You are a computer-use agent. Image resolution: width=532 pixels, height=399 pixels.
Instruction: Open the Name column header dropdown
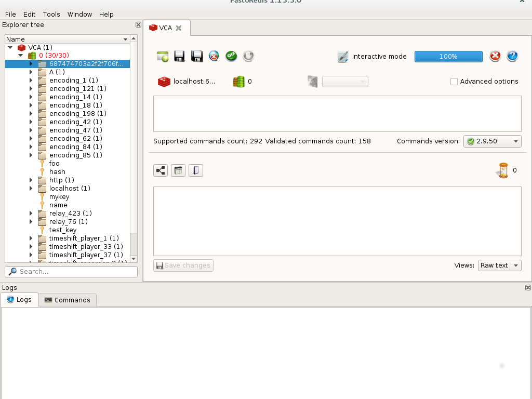tap(125, 39)
